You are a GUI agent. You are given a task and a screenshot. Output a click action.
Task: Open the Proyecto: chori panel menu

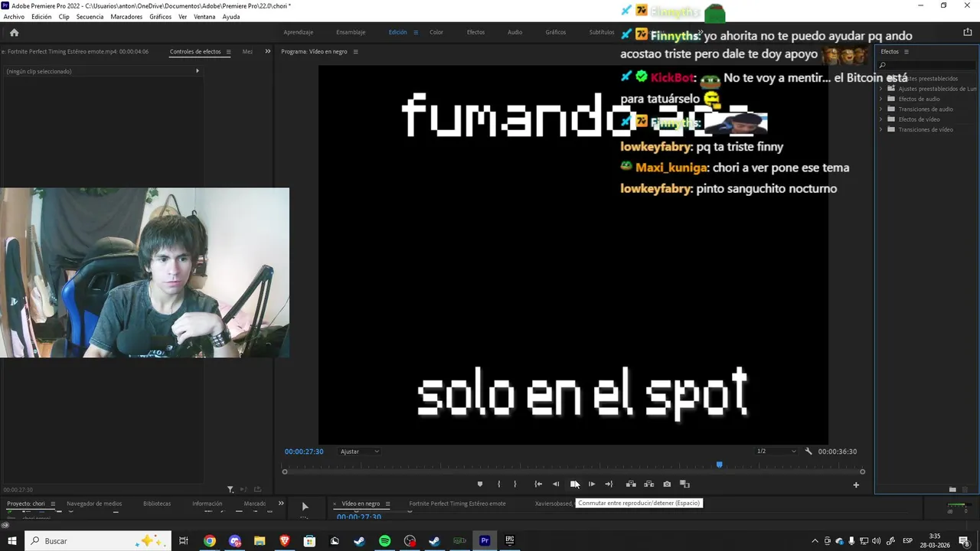[x=53, y=504]
